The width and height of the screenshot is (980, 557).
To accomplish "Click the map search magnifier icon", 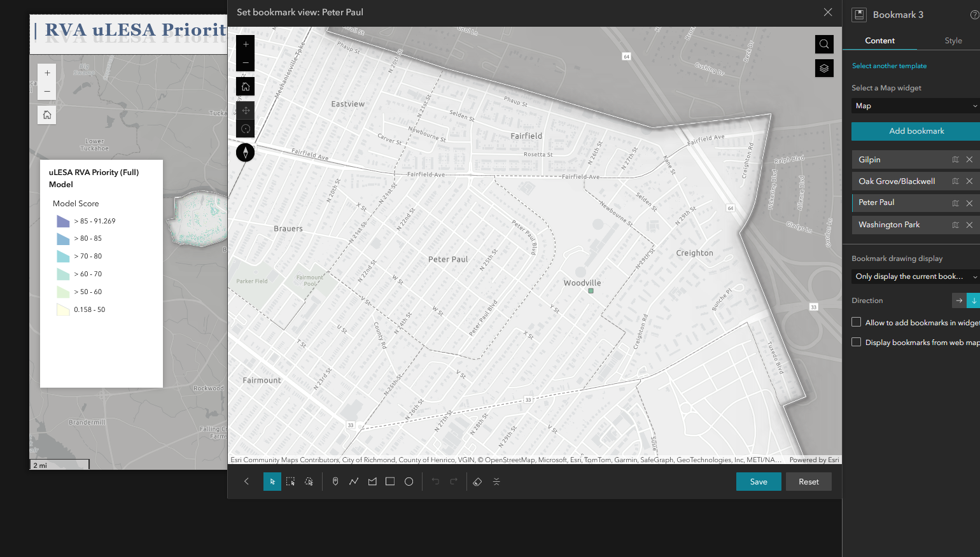I will click(824, 44).
